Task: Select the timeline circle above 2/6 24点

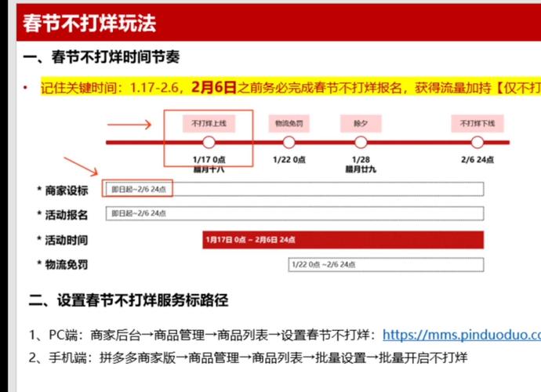Action: pyautogui.click(x=477, y=142)
